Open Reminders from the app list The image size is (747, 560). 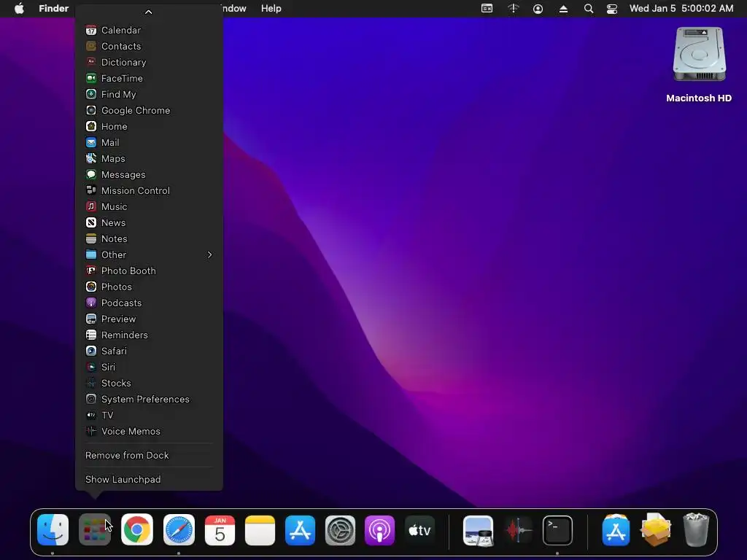(149, 335)
